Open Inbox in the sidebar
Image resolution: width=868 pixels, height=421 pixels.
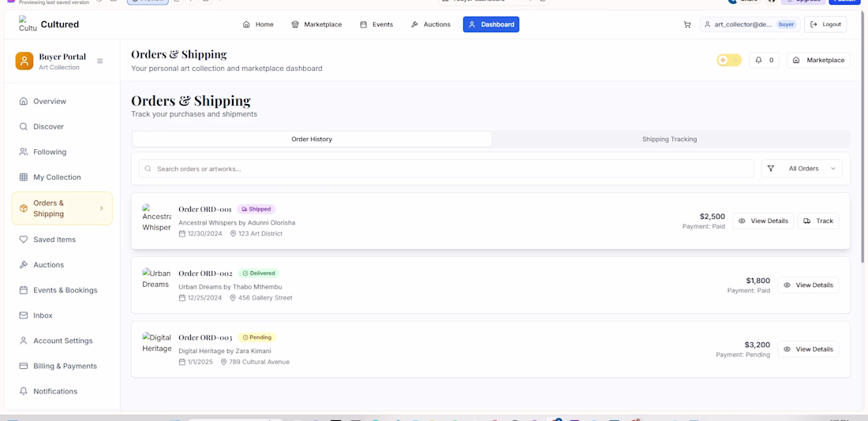click(62, 315)
